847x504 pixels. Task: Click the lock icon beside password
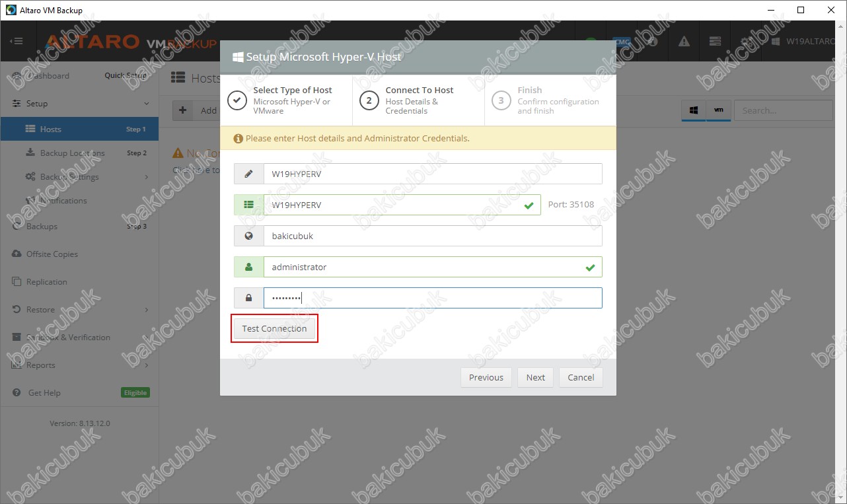[248, 298]
